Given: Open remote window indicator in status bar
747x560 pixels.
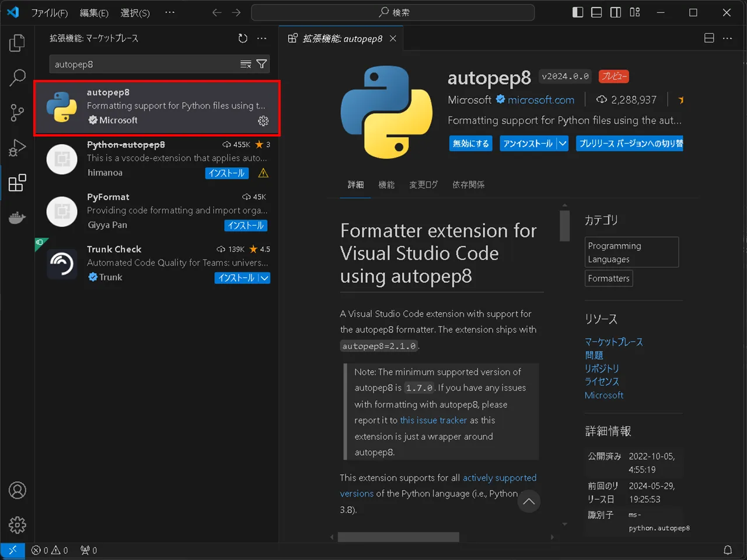Looking at the screenshot, I should point(12,550).
